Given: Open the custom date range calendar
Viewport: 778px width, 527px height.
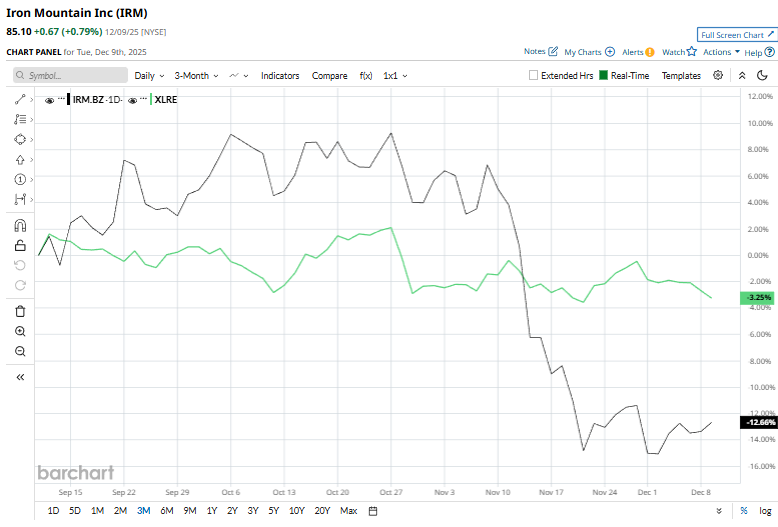Looking at the screenshot, I should tap(373, 511).
